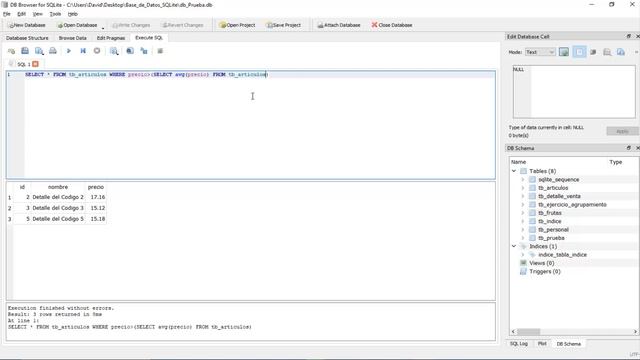Float the DB Schema panel
This screenshot has height=360, width=640.
point(629,148)
